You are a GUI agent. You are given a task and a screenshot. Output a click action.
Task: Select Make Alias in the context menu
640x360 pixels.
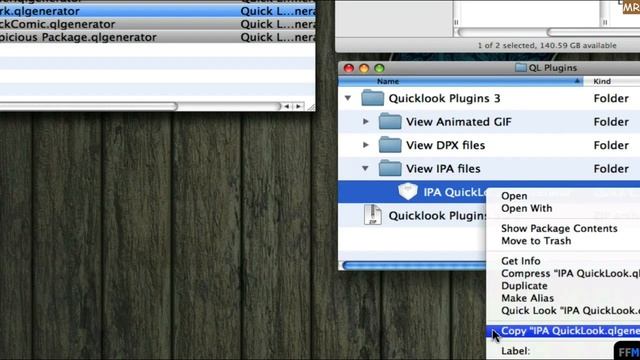click(x=527, y=298)
